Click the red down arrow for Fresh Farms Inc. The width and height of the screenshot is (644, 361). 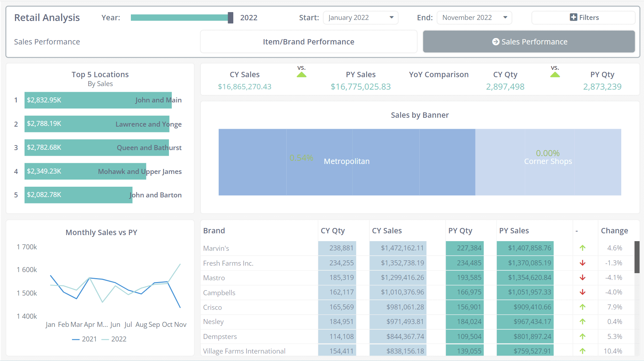(x=582, y=263)
